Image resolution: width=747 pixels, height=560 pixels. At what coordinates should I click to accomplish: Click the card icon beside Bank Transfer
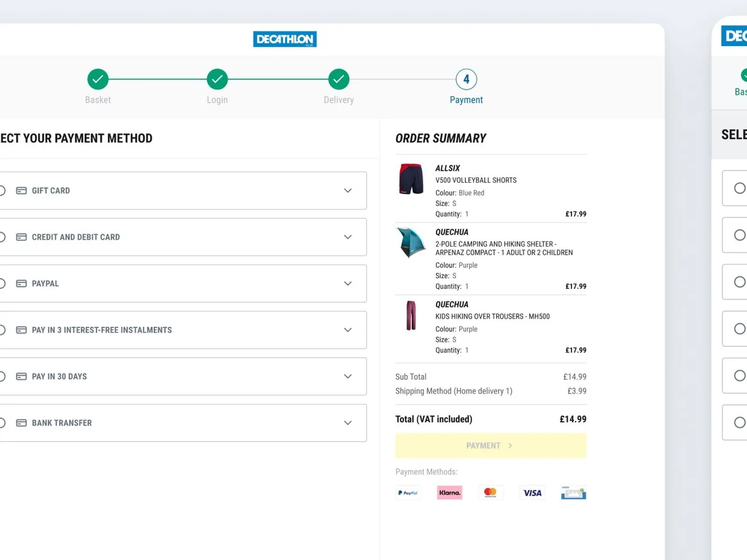tap(21, 423)
